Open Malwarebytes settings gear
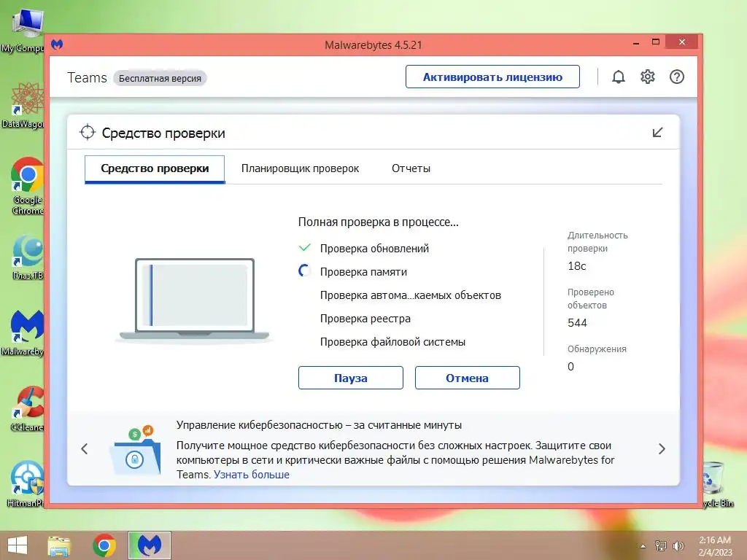The height and width of the screenshot is (560, 747). [648, 77]
